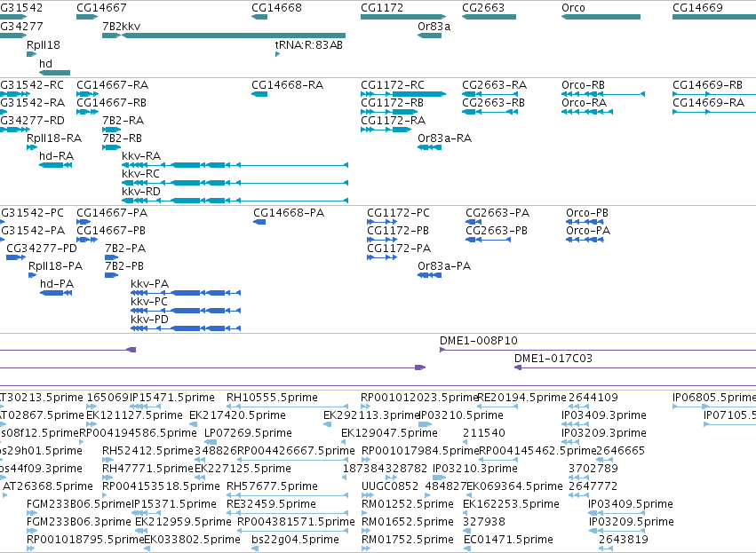The height and width of the screenshot is (553, 756).
Task: Click the CG1172-PA protein label
Action: tap(399, 249)
